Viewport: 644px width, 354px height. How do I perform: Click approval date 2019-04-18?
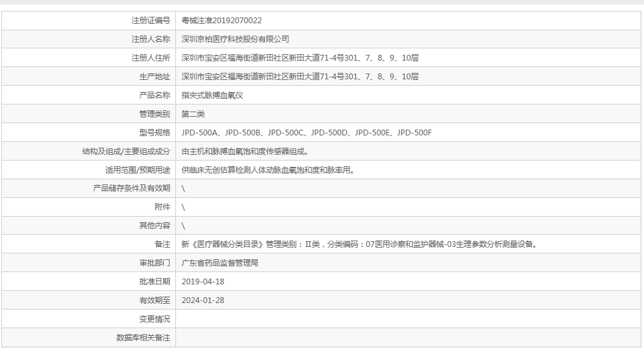(203, 282)
